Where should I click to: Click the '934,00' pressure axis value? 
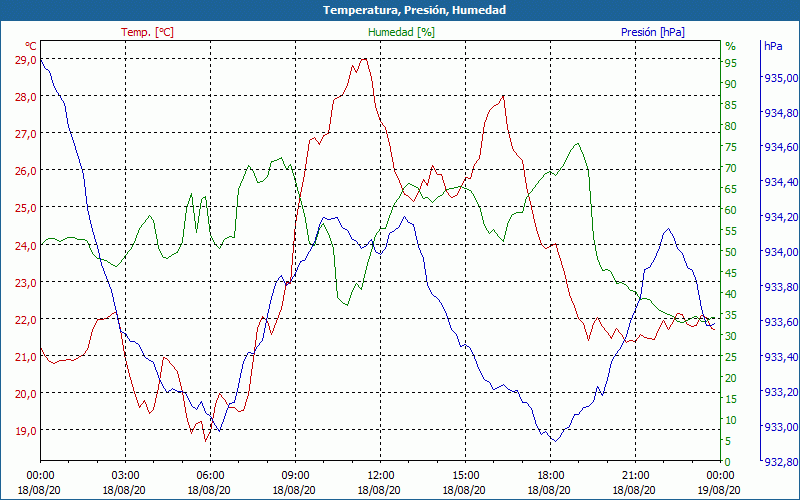coord(779,253)
